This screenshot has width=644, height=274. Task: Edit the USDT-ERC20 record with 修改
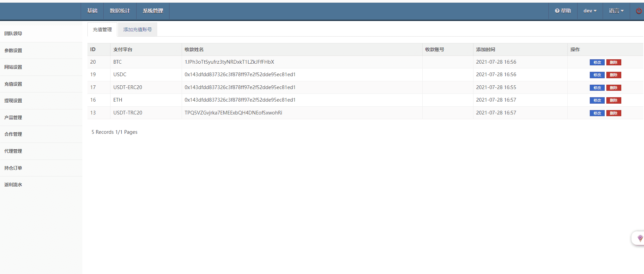pyautogui.click(x=597, y=88)
